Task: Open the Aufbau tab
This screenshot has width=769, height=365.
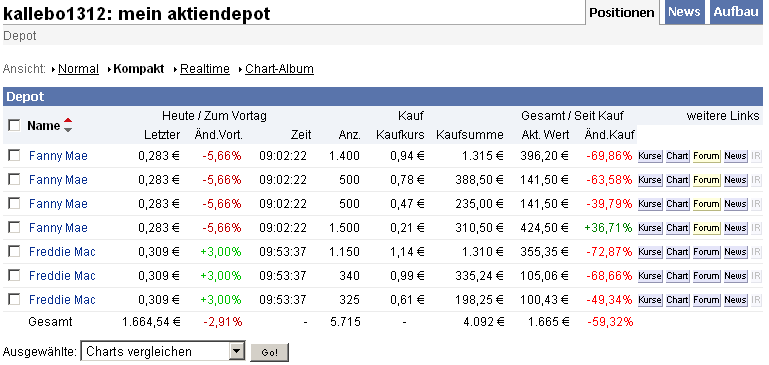Action: [x=736, y=12]
